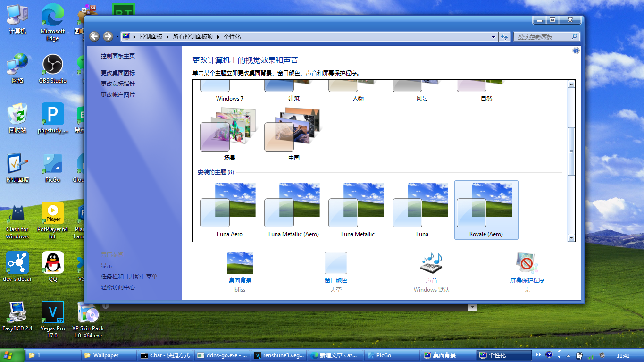Select the Luna Aero theme
The image size is (644, 362).
point(229,210)
